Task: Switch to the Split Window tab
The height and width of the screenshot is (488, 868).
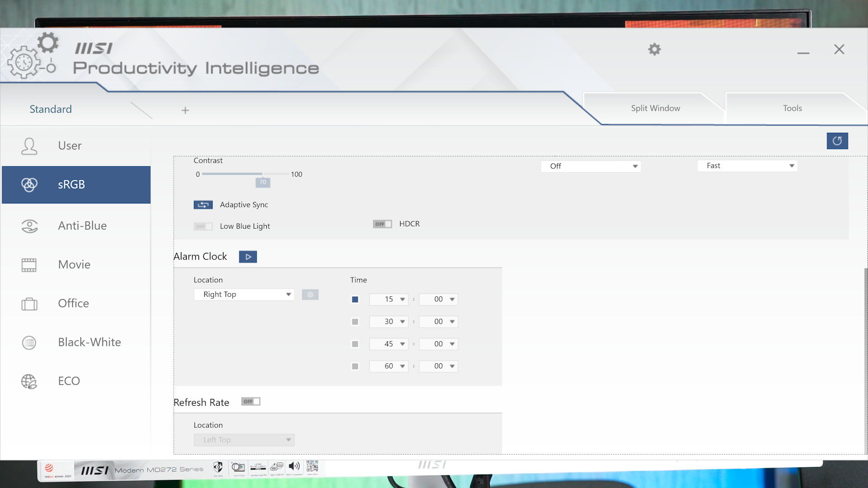Action: [x=656, y=108]
